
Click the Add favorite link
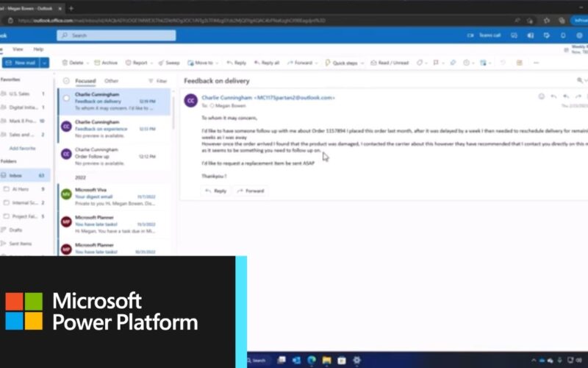[x=22, y=149]
